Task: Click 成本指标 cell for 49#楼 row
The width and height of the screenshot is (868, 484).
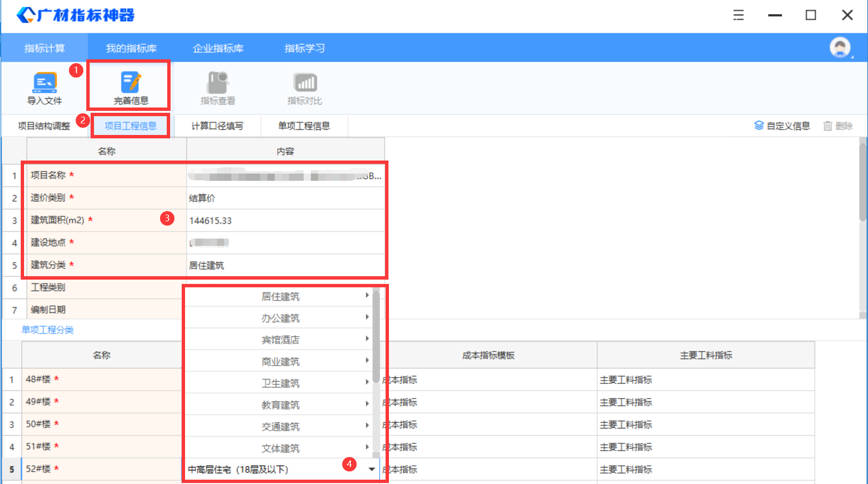Action: [488, 402]
